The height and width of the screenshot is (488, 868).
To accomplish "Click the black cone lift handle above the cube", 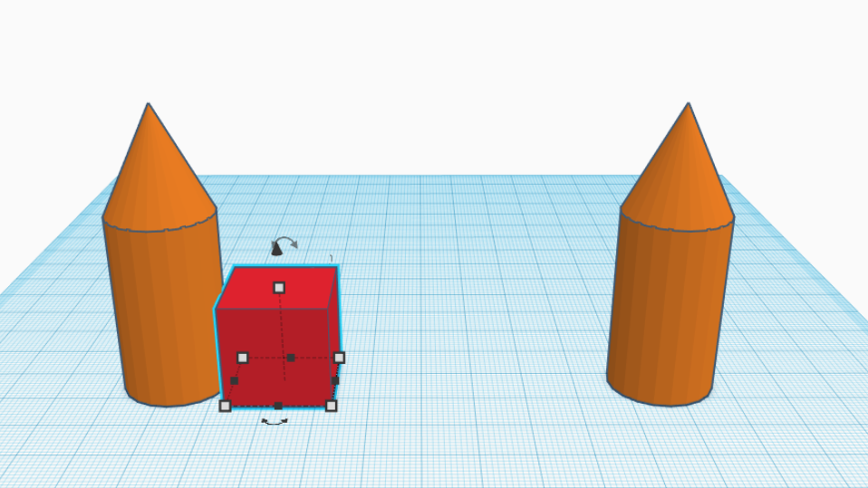I will point(276,248).
